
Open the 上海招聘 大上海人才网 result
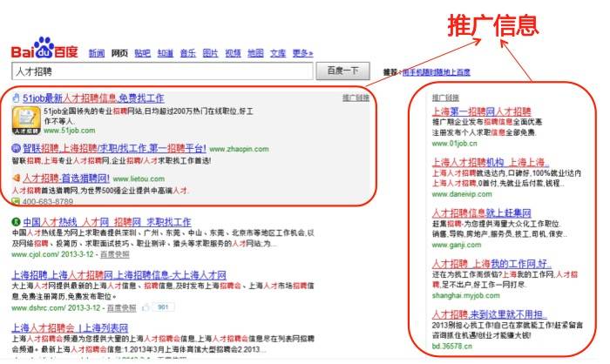119,275
